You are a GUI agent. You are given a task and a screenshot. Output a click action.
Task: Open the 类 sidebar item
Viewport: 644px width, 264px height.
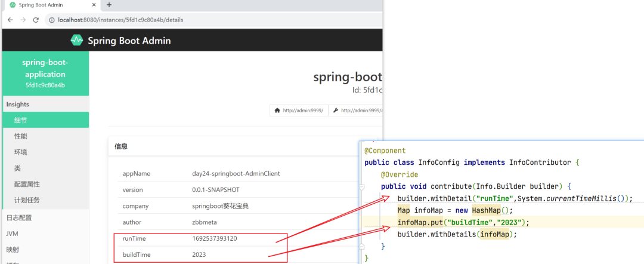(x=45, y=168)
